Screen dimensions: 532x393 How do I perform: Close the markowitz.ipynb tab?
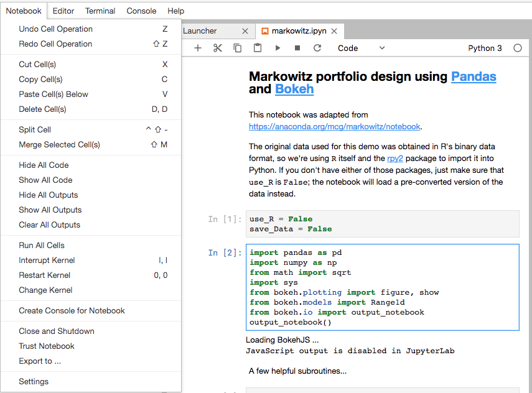point(334,31)
